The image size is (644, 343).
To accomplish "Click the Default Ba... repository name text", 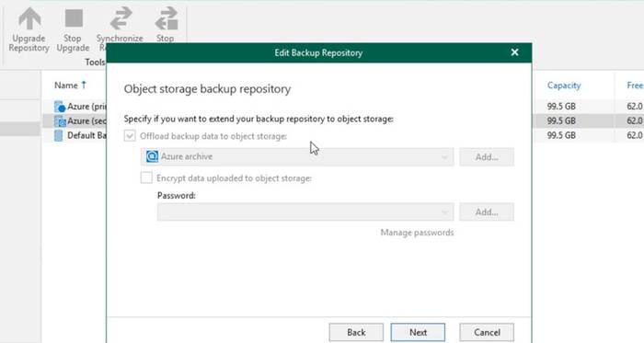I will (86, 135).
